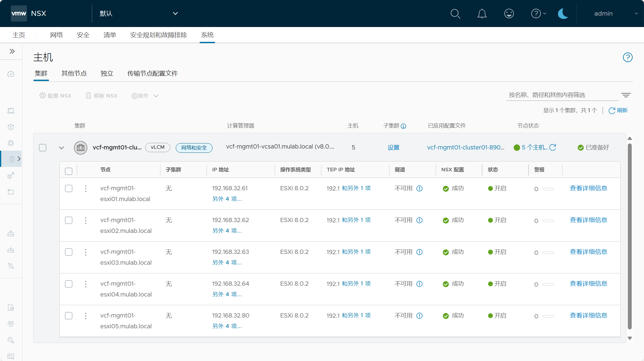Screen dimensions: 644x361
Task: Select the vcf-mgmt01 cluster checkbox
Action: tap(43, 148)
